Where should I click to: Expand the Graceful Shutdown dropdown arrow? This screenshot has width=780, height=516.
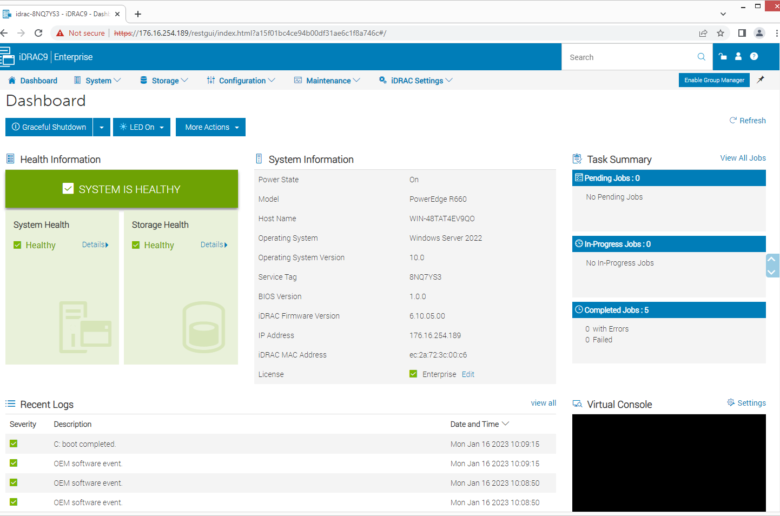(x=101, y=127)
